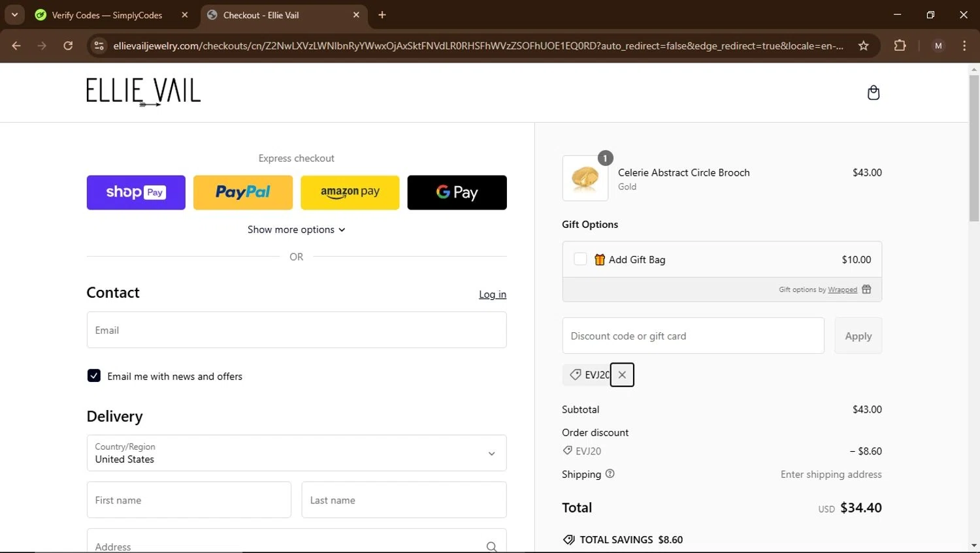Screen dimensions: 980x553
Task: Check the Add Gift Bag checkbox
Action: [x=580, y=259]
